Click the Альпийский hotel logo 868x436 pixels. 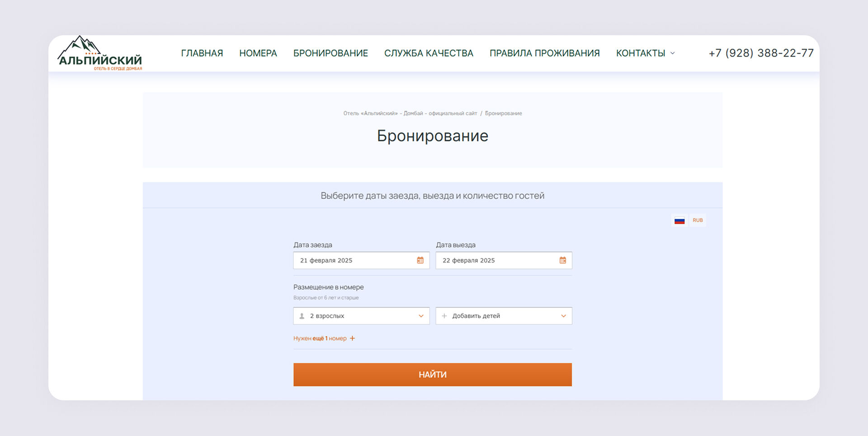100,53
